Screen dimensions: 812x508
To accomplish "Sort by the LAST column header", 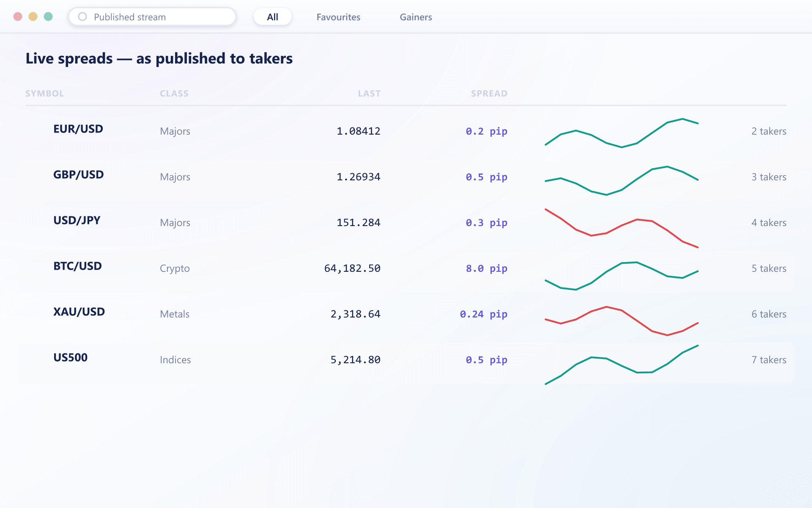I will click(x=369, y=94).
